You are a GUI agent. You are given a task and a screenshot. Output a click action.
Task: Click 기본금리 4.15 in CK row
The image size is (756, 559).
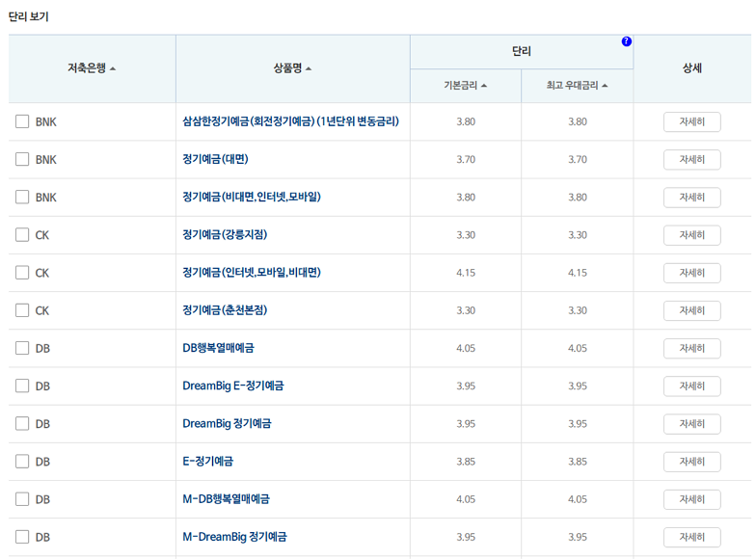(466, 273)
